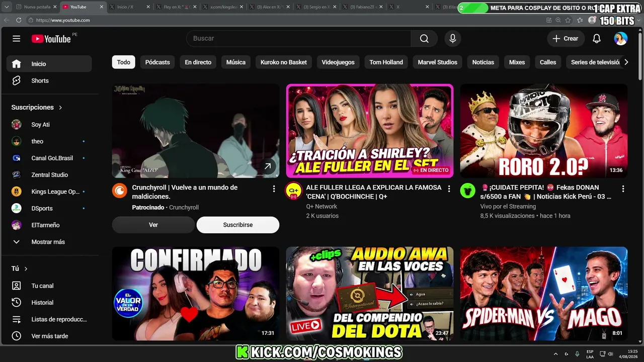Close the YouTube browser tab

click(101, 7)
